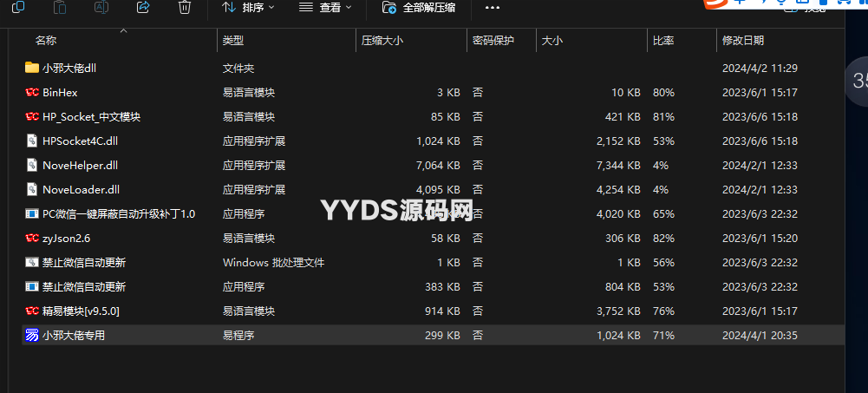Click the Copy icon in the toolbar
The image size is (868, 393).
point(18,7)
